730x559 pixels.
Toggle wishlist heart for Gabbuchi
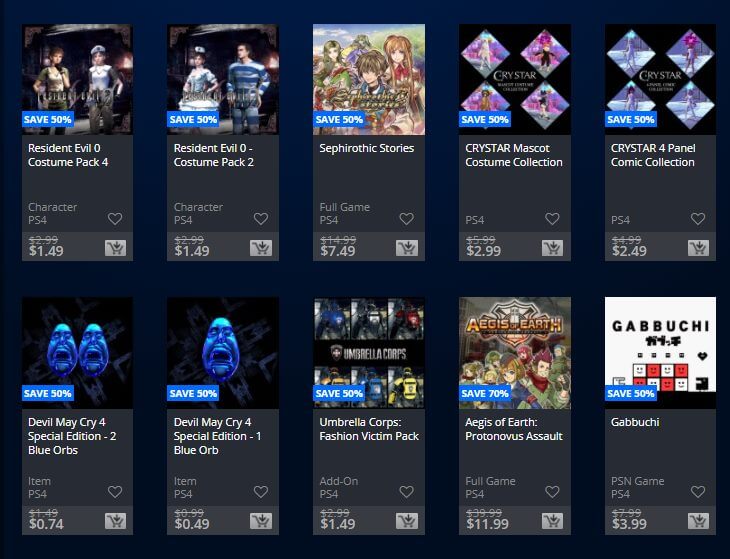click(698, 492)
